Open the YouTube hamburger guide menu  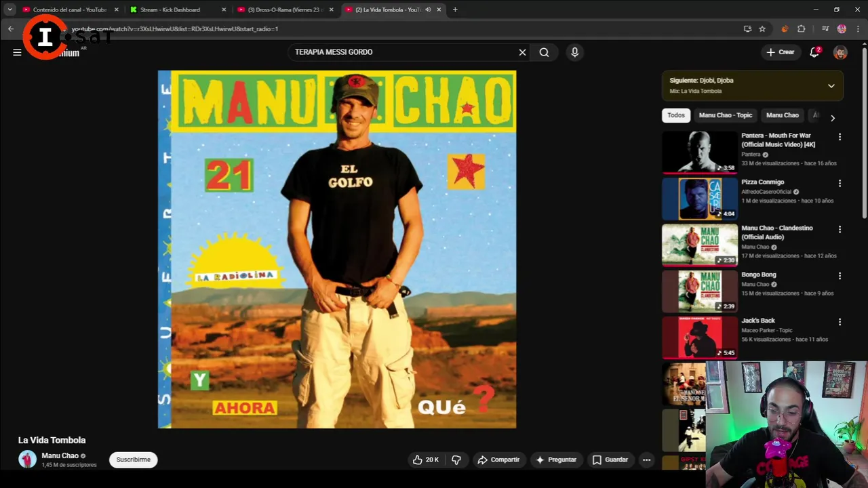tap(17, 52)
